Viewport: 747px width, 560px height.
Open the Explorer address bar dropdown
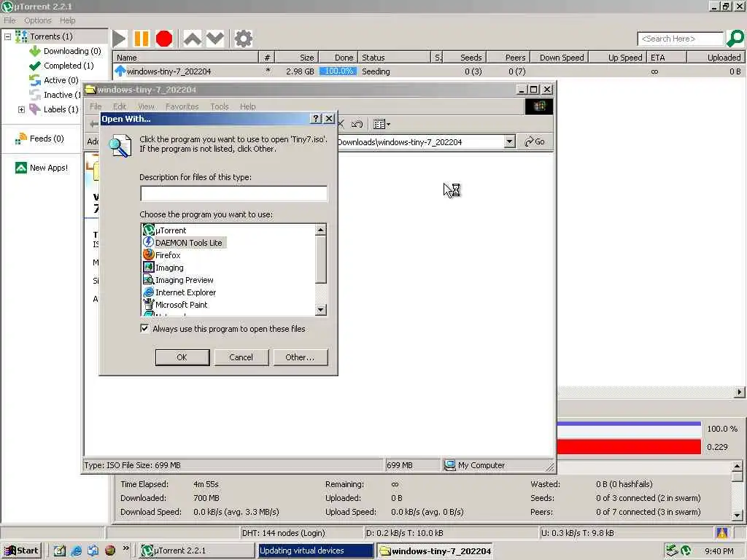tap(510, 141)
